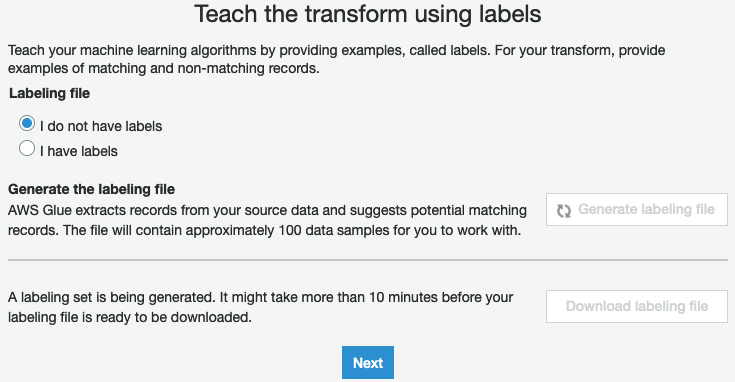The width and height of the screenshot is (735, 382).
Task: Click the "Generate the labeling file" bold heading
Action: click(x=91, y=189)
